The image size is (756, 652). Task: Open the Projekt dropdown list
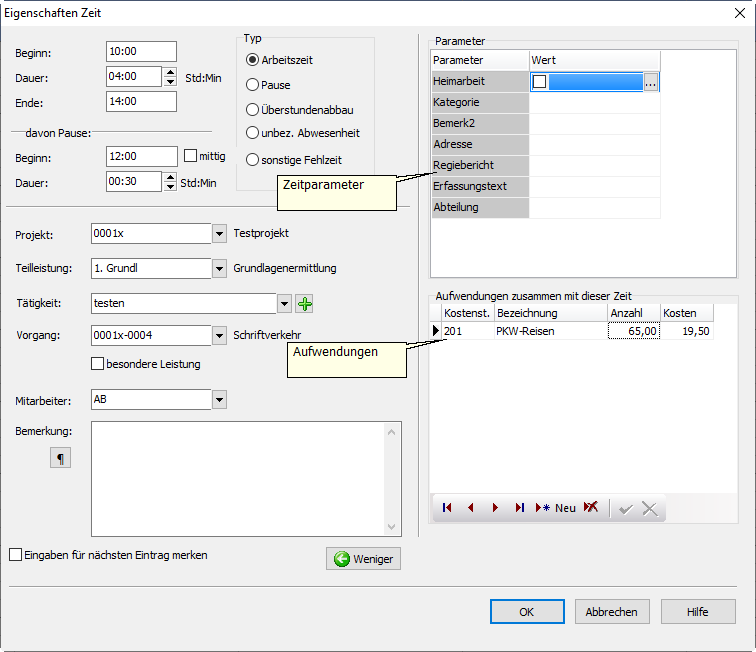[219, 234]
